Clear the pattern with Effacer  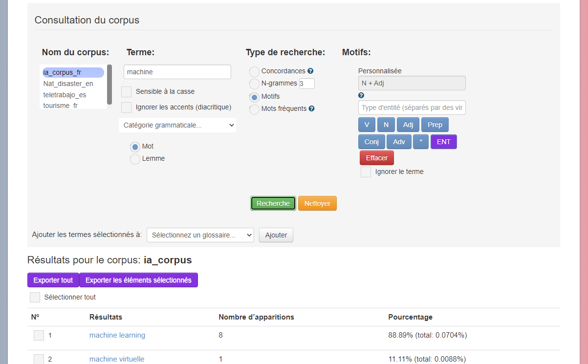tap(376, 158)
